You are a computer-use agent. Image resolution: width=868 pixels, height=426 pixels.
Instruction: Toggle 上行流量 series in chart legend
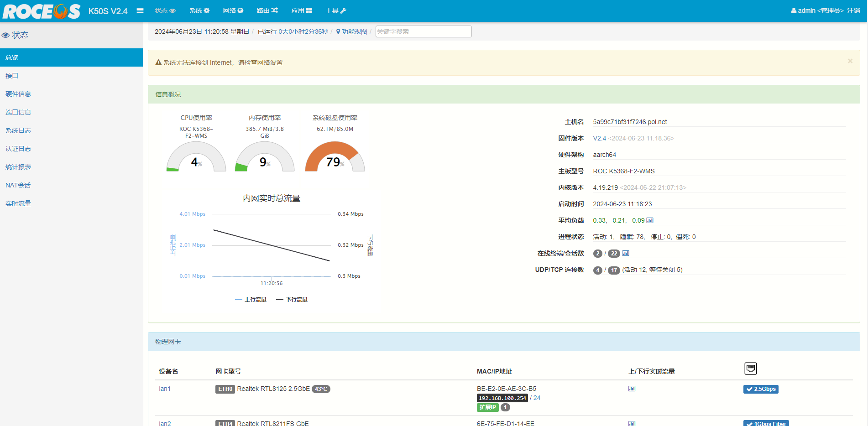tap(251, 300)
